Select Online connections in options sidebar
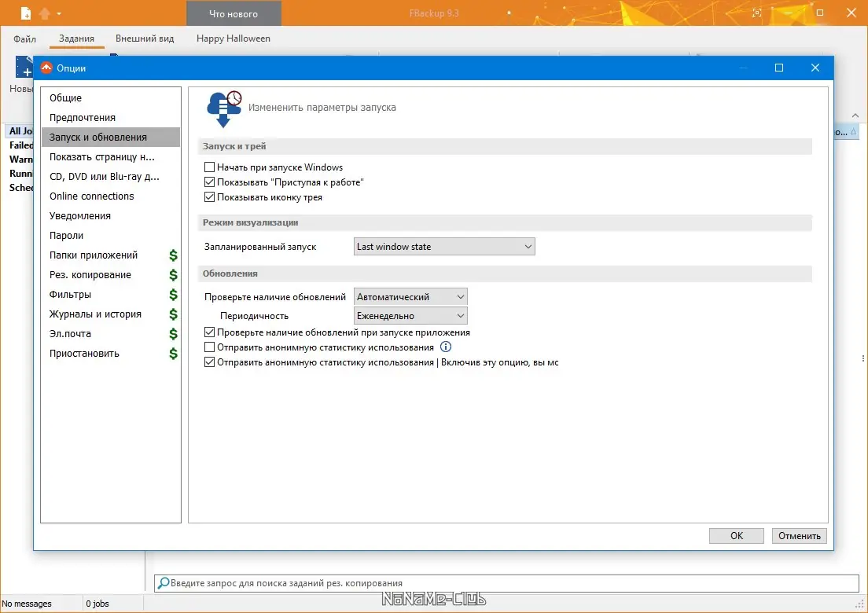The image size is (868, 613). [x=111, y=196]
